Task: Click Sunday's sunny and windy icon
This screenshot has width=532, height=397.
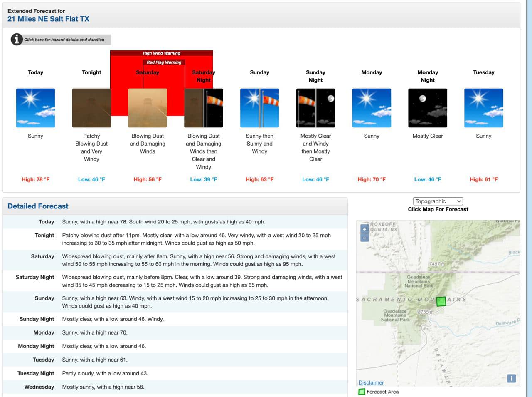Action: coord(260,108)
